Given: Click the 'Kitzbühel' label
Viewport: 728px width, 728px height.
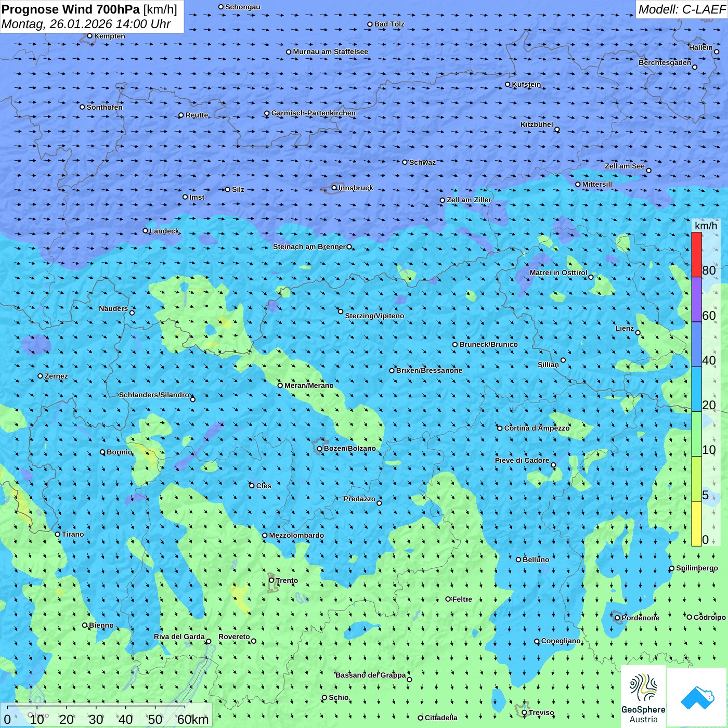Looking at the screenshot, I should 537,124.
